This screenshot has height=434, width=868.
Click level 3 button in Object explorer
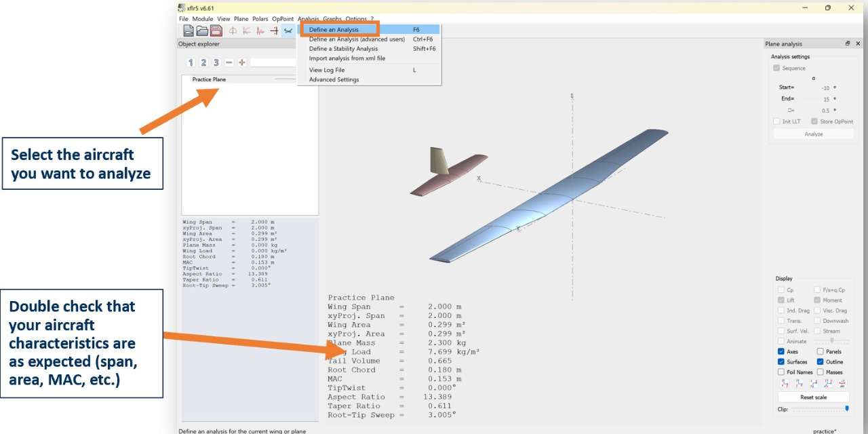pos(216,62)
